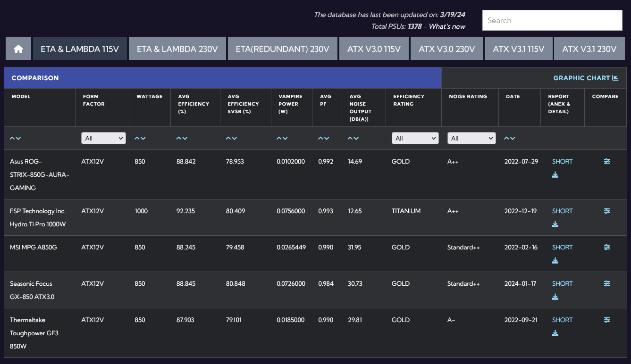Sort Model column descending with down arrow
The width and height of the screenshot is (631, 364).
[18, 138]
